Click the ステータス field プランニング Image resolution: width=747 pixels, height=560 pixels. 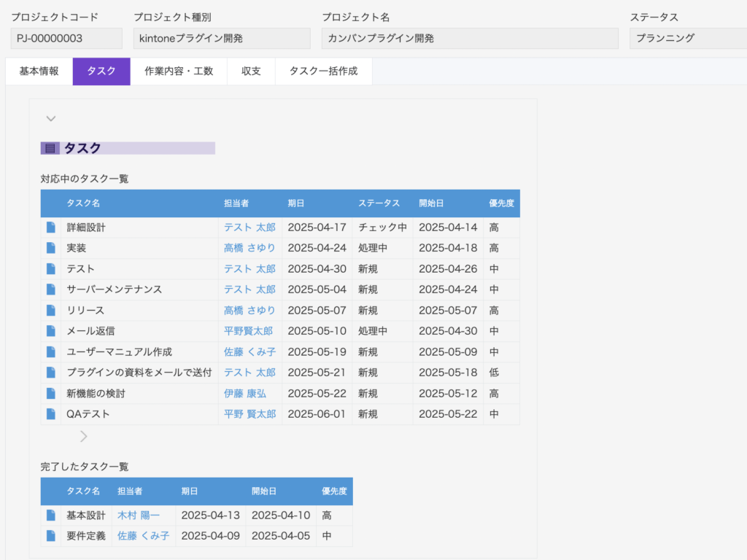coord(688,39)
